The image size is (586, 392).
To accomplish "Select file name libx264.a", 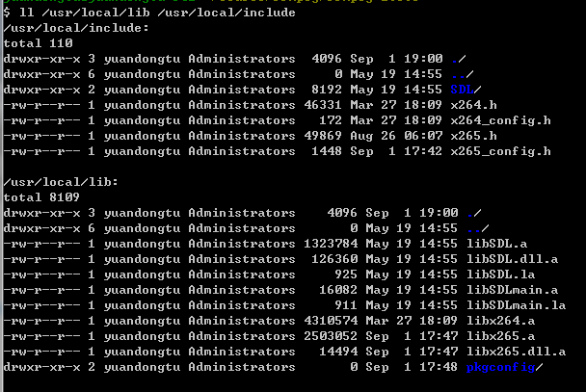I will [500, 321].
